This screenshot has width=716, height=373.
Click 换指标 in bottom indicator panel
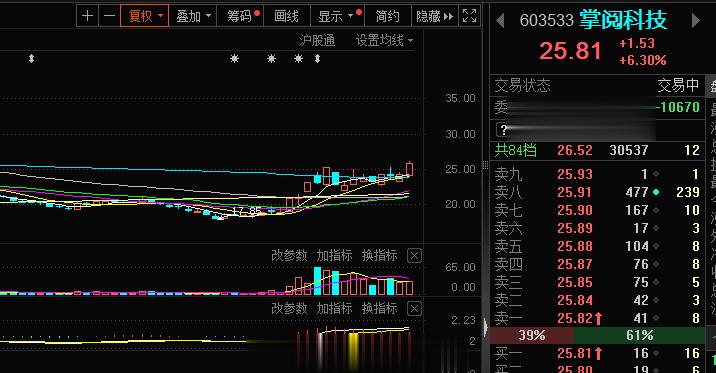pos(379,308)
